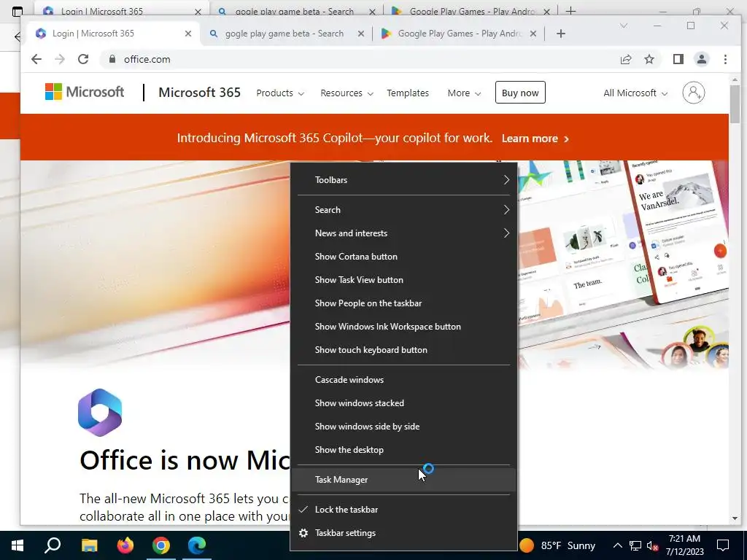Click the page vertical scrollbar thumb
Screen dimensions: 747x560
pos(735,103)
